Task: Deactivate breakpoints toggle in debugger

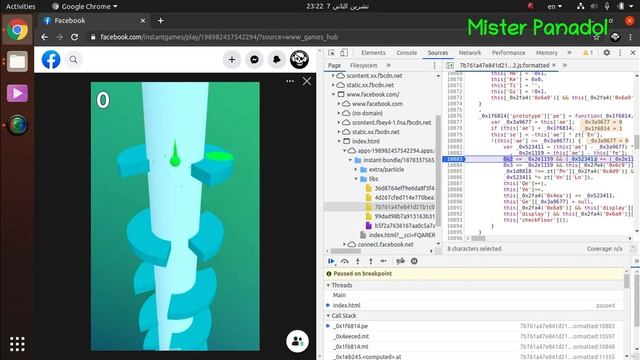Action: click(x=400, y=261)
